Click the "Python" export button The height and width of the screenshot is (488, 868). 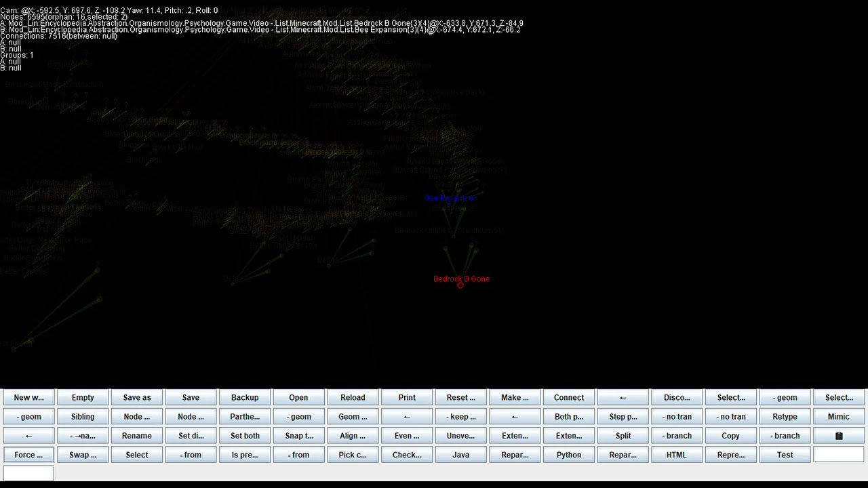[569, 455]
